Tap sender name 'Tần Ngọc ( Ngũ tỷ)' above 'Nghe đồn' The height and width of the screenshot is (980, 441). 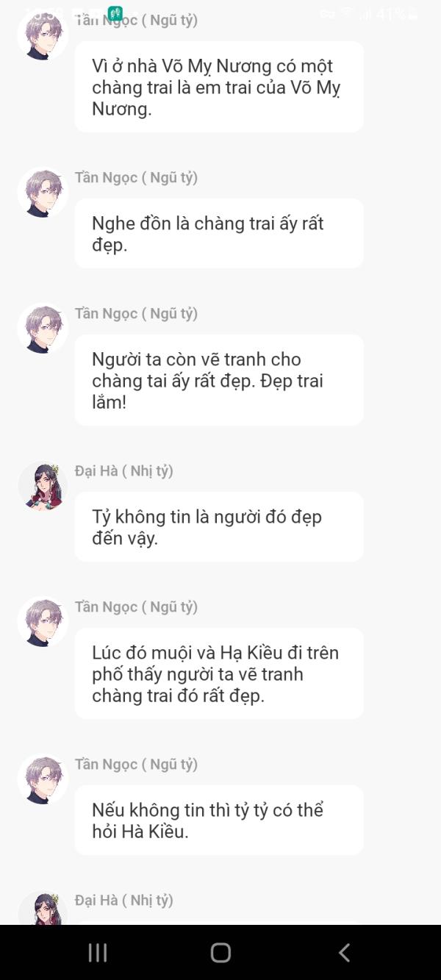pos(136,177)
